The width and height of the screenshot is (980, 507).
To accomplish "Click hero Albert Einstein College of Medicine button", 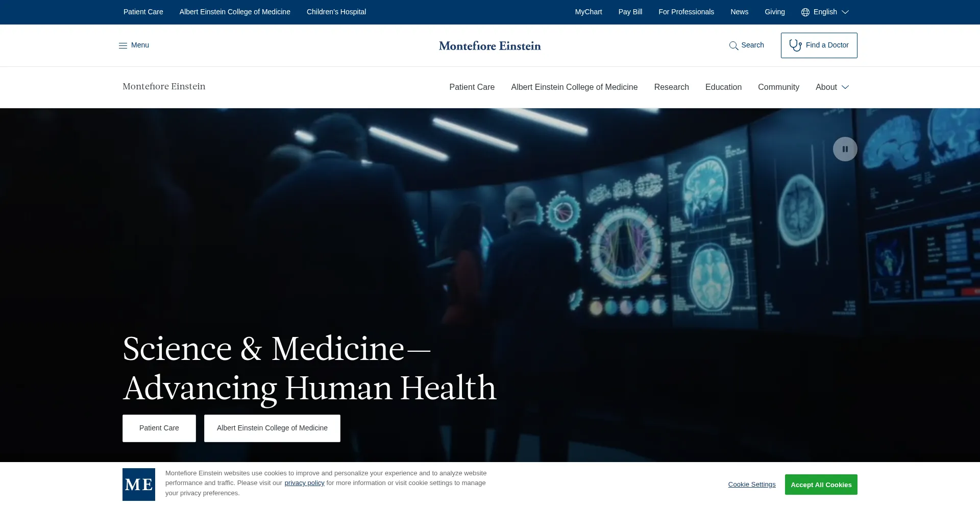I will point(272,428).
